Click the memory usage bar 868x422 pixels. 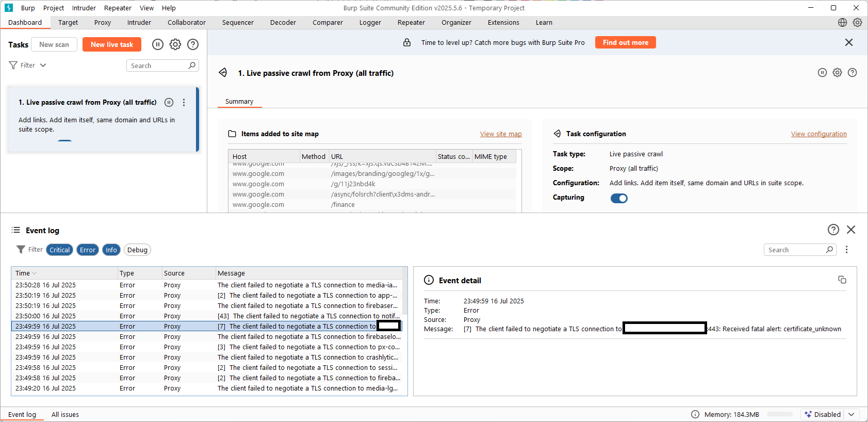779,414
